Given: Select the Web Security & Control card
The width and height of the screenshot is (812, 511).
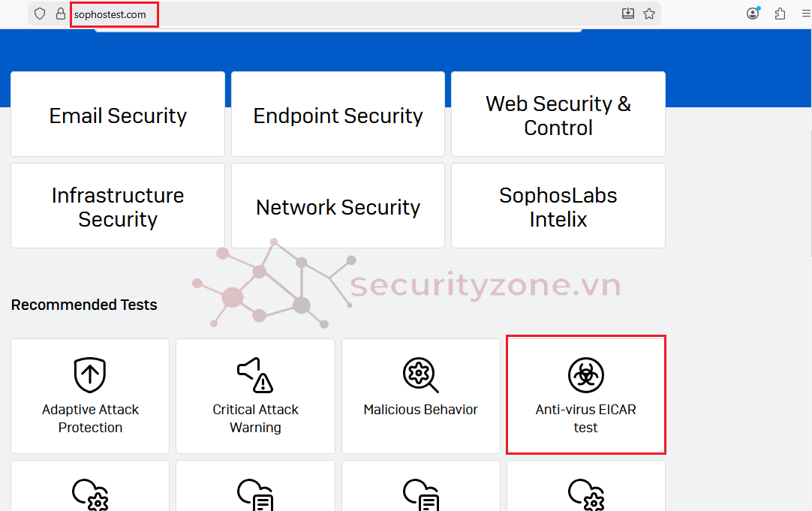Looking at the screenshot, I should tap(558, 115).
